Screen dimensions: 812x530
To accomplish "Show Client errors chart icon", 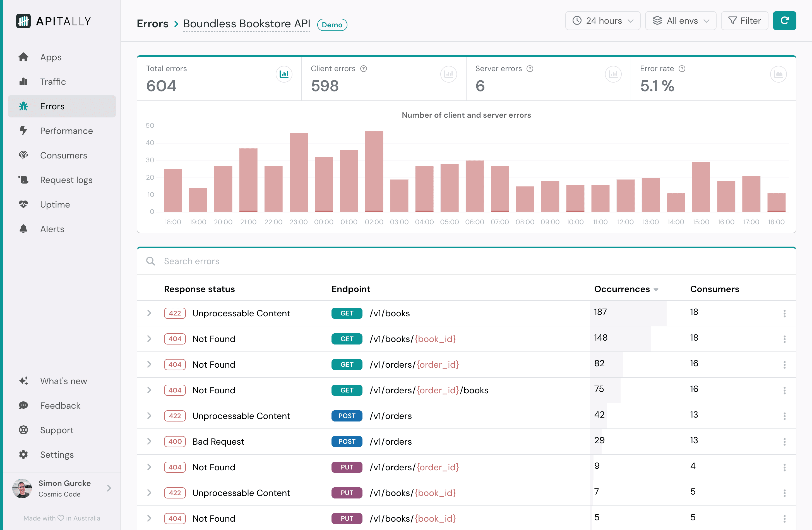I will click(449, 74).
